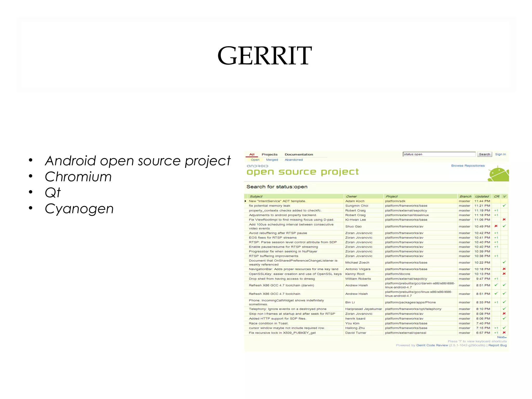Image resolution: width=532 pixels, height=399 pixels.
Task: Open the Gerrit Code Review link
Action: tap(432, 345)
